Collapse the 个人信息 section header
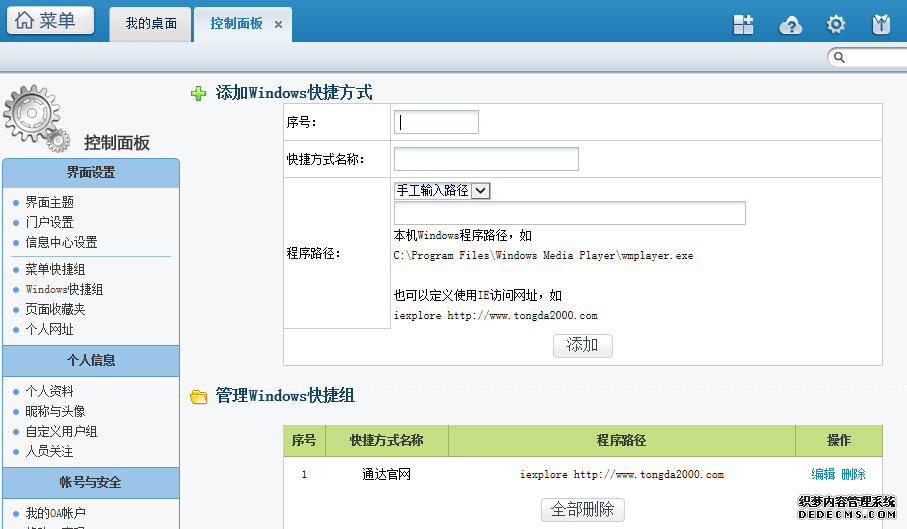This screenshot has width=907, height=529. click(x=91, y=360)
